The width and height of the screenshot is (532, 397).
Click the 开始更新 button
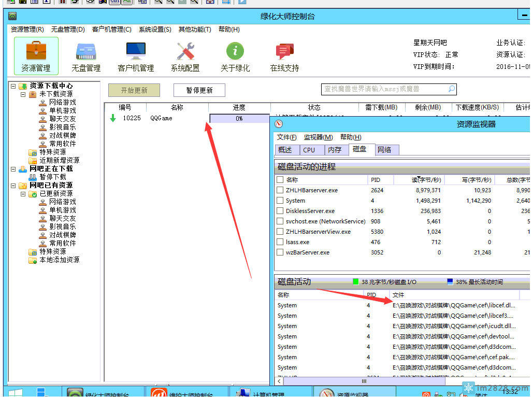[134, 90]
